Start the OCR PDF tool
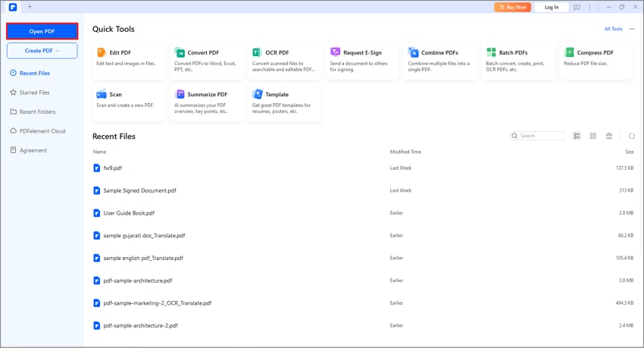The width and height of the screenshot is (644, 348). tap(284, 61)
